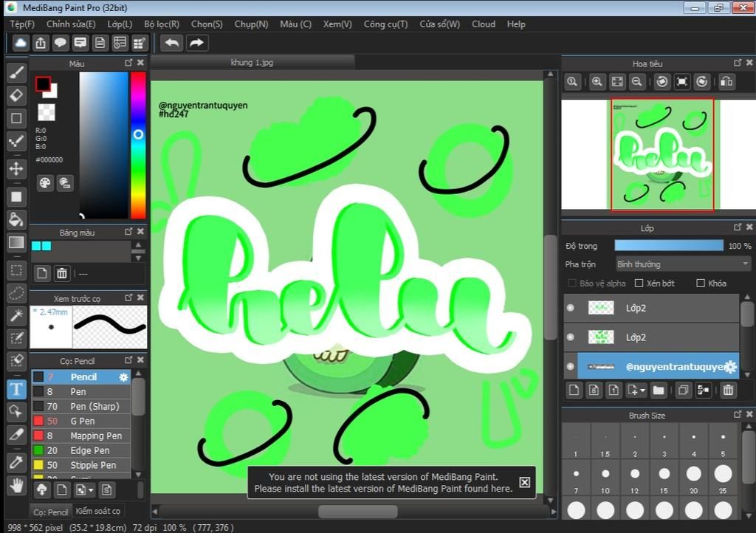The image size is (756, 533).
Task: Switch to the Kiểm soát cọ tab
Action: tap(98, 511)
